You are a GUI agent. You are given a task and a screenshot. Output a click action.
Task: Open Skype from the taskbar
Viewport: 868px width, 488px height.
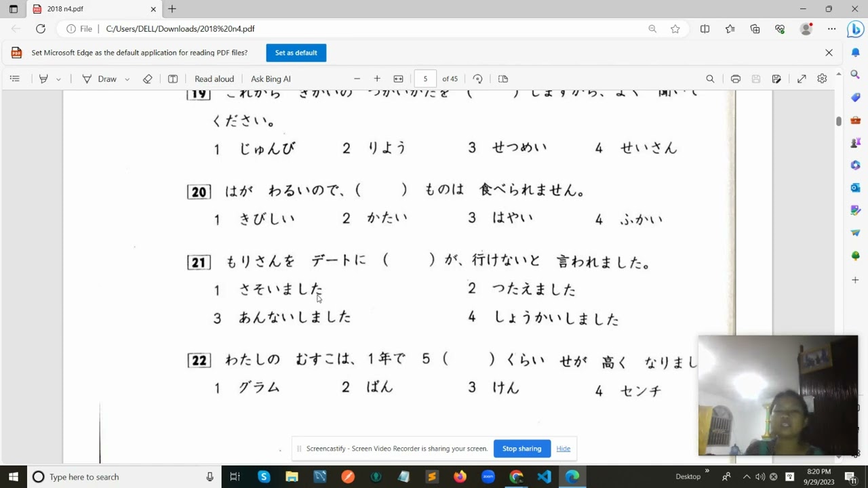tap(264, 476)
